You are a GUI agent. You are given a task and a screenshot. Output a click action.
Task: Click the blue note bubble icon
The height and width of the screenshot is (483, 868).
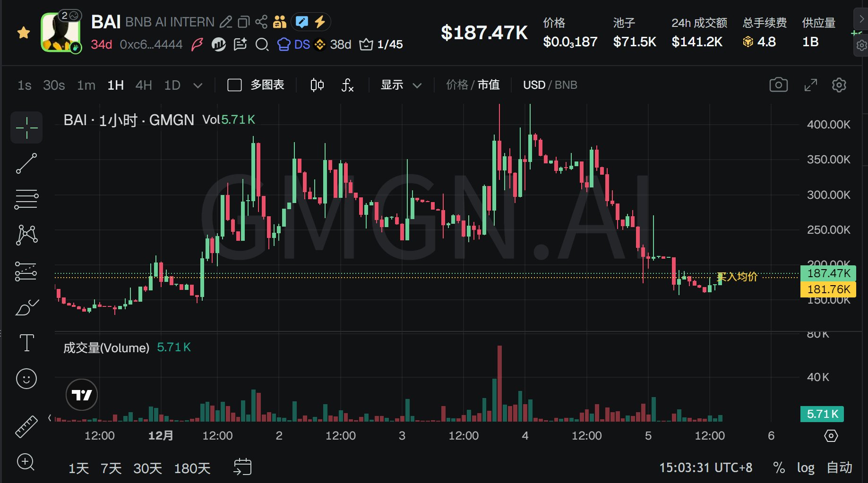tap(301, 22)
